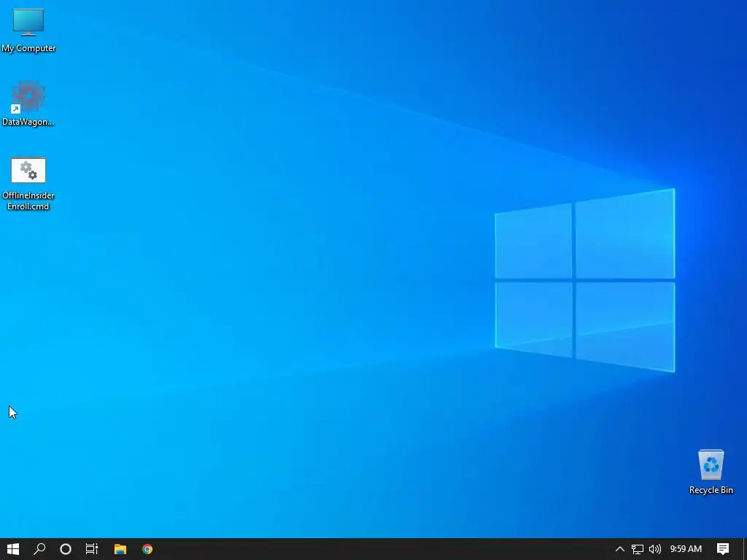Click the DataWagon... label text

pos(28,122)
